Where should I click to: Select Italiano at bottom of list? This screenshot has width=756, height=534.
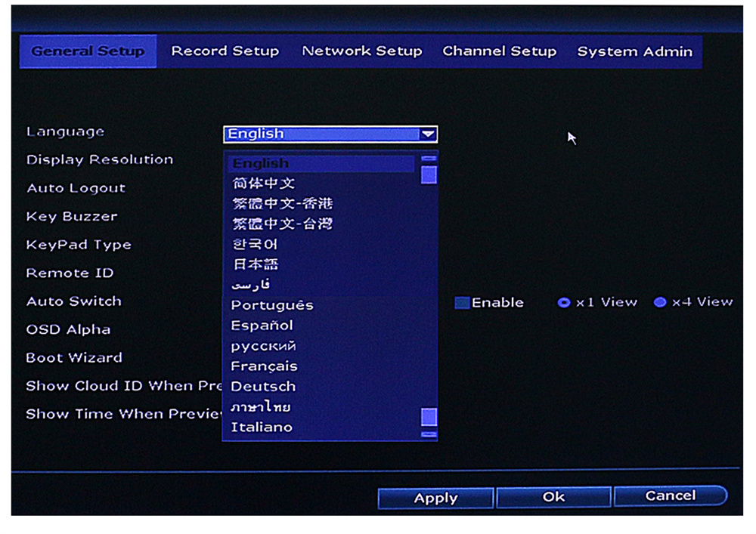pos(262,428)
